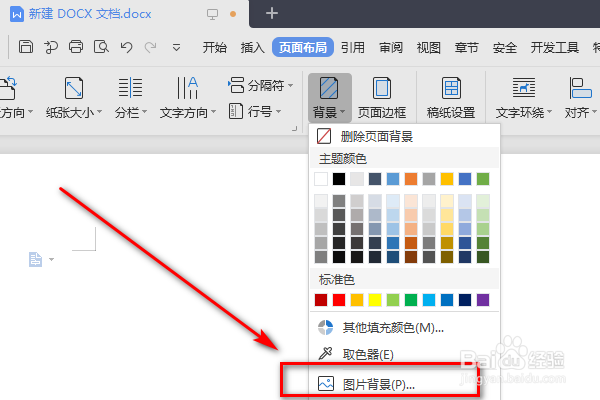Image resolution: width=600 pixels, height=400 pixels.
Task: Pick orange theme color swatch in top row
Action: point(411,179)
